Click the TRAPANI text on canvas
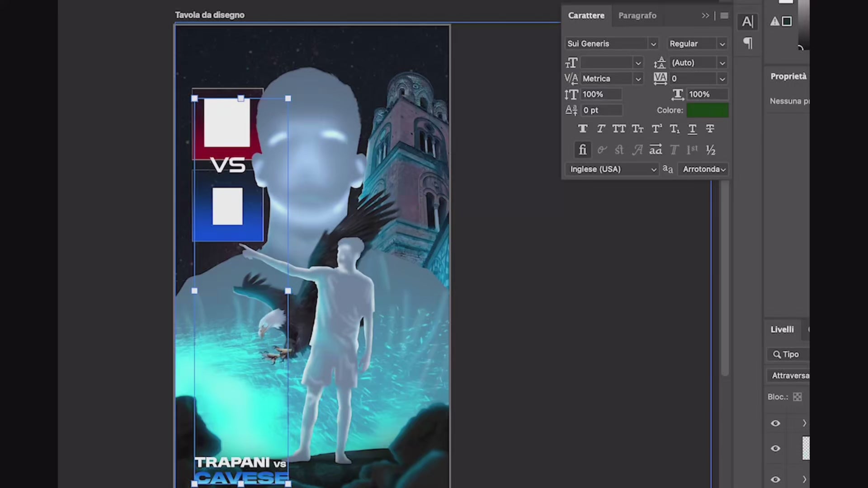 (x=232, y=463)
